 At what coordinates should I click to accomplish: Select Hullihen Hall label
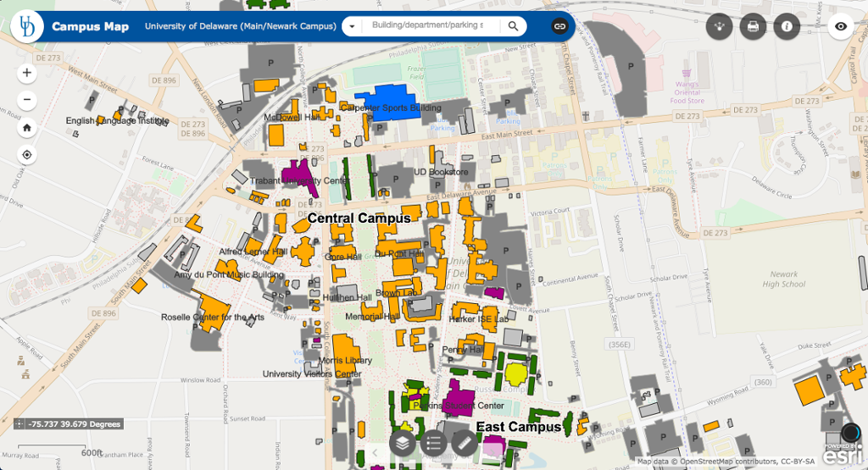click(x=347, y=297)
